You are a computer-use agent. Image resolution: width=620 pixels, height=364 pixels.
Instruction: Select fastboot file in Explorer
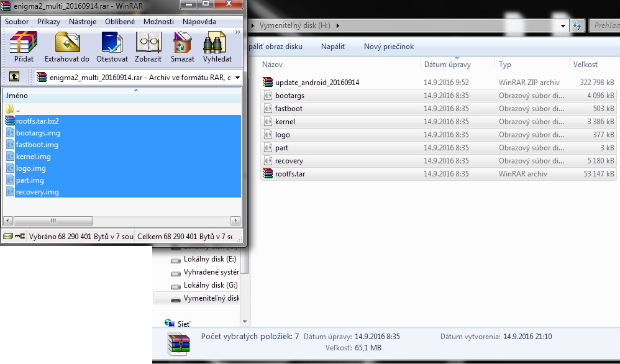point(438,109)
